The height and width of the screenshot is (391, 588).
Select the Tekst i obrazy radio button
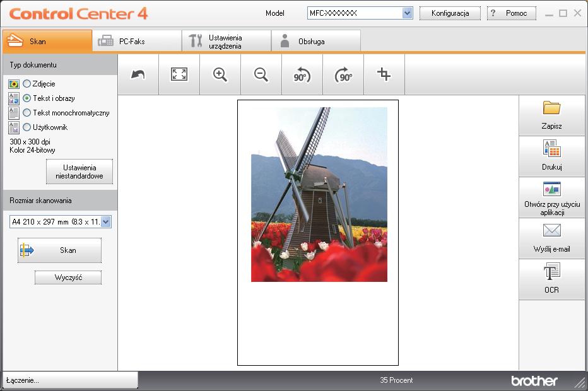pos(27,98)
